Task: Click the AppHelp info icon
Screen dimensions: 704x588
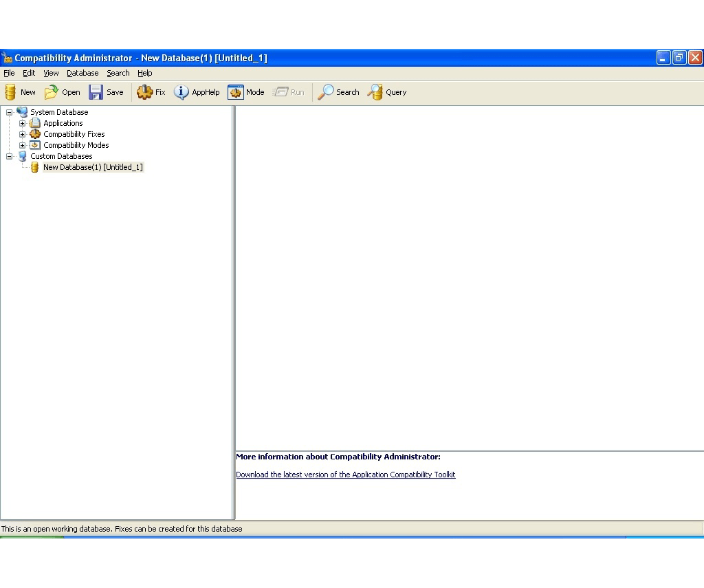Action: coord(181,92)
